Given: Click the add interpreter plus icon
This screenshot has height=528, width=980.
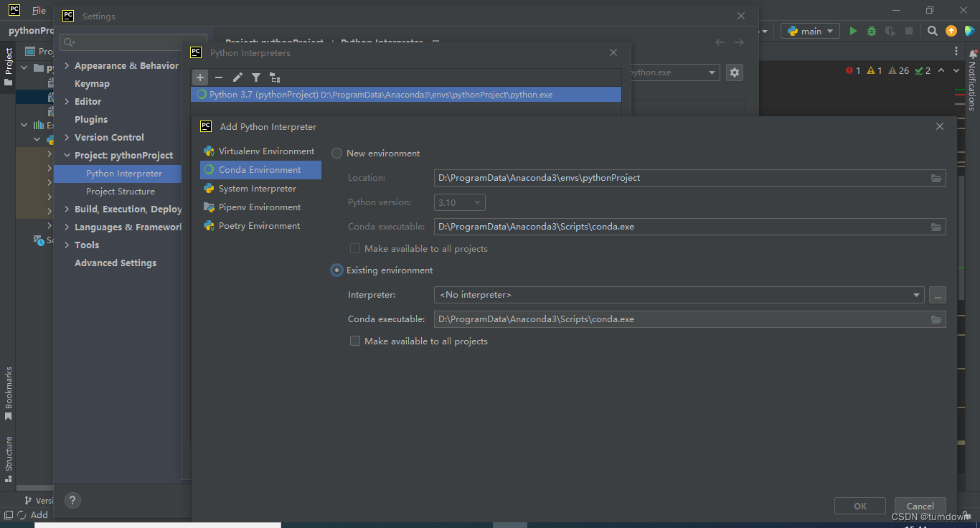Looking at the screenshot, I should (200, 77).
